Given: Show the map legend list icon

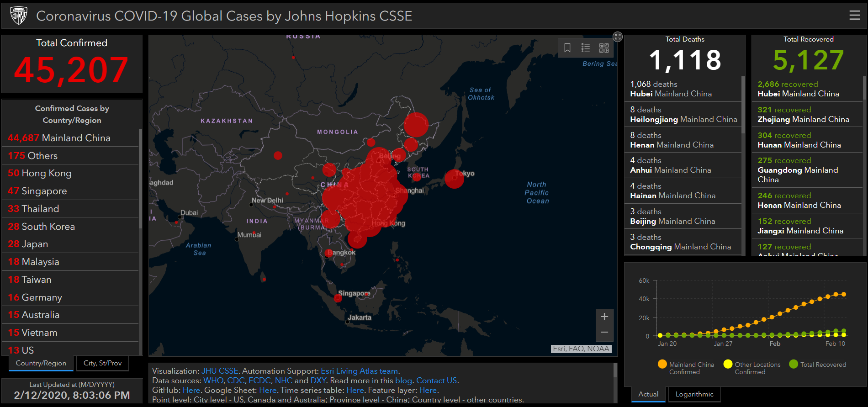Looking at the screenshot, I should 586,48.
